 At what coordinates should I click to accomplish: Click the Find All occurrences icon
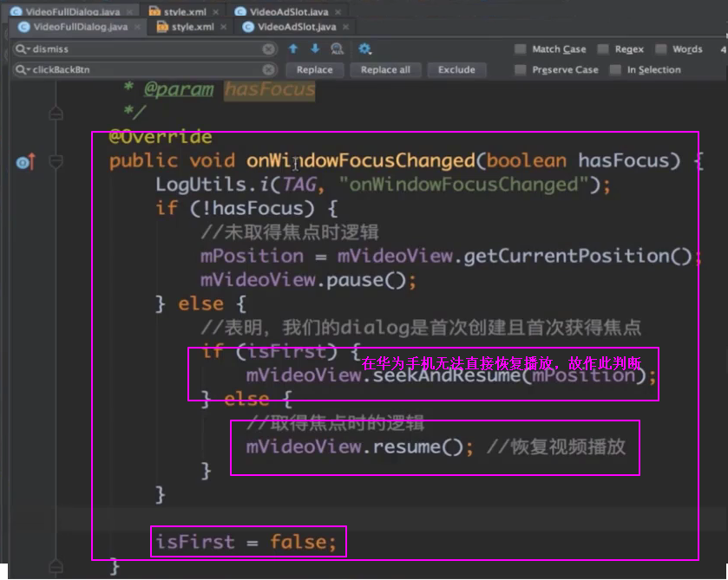[337, 49]
